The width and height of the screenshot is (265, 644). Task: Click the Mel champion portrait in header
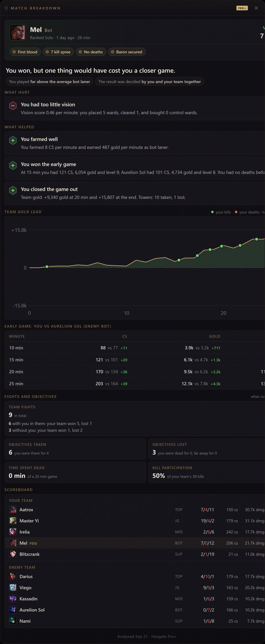coord(18,33)
